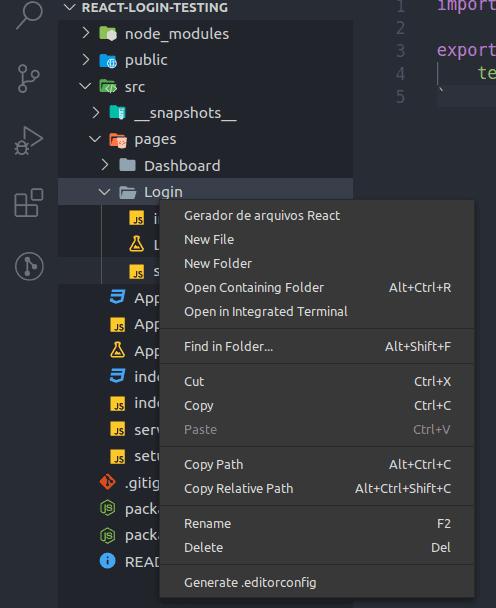Open the Git Graph activity icon
The image size is (496, 608).
point(29,266)
